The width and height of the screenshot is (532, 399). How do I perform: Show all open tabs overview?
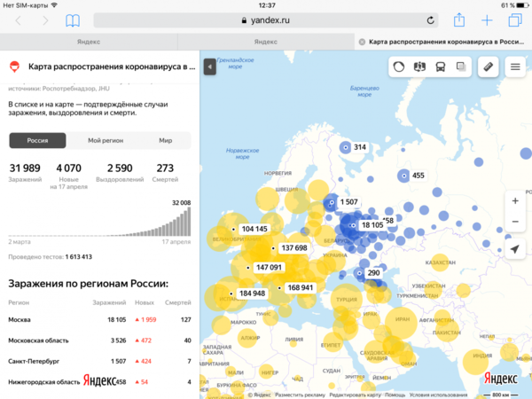click(515, 20)
